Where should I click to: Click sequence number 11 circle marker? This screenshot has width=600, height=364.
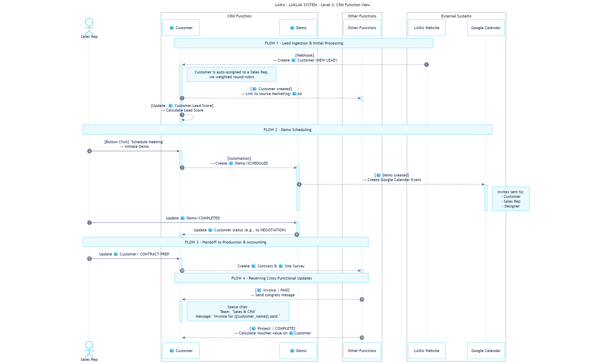coord(362,300)
